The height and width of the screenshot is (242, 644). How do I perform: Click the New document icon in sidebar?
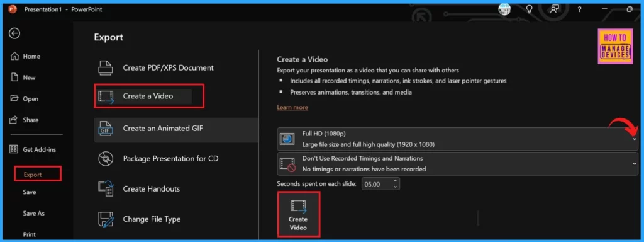coord(15,78)
